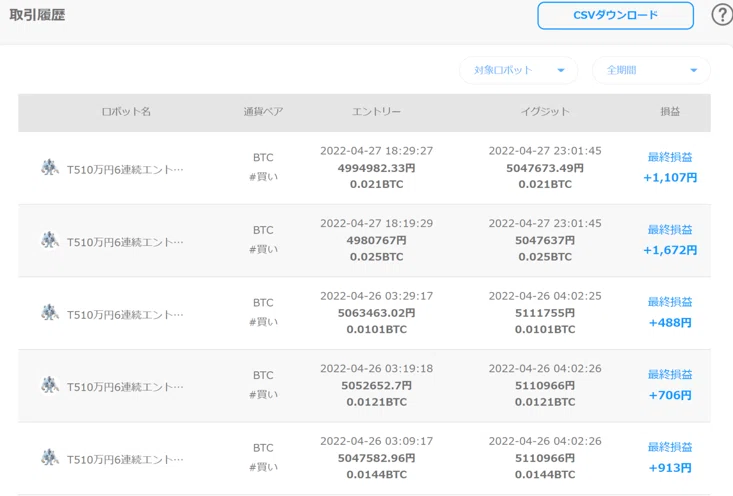Click the arrow on 対象ロボット selector
The width and height of the screenshot is (733, 496).
(561, 71)
